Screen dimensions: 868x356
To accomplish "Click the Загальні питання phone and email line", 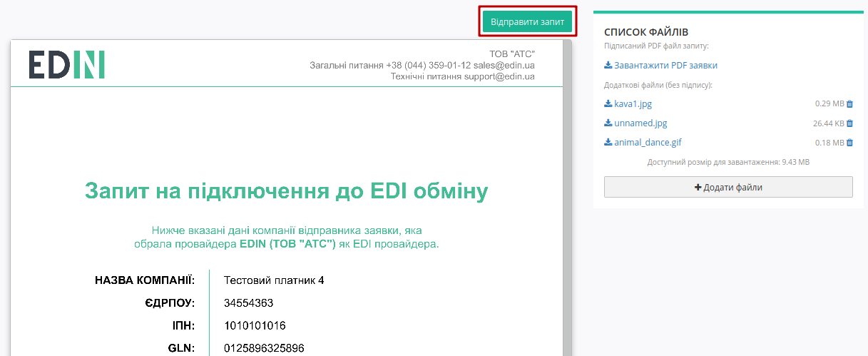I will pyautogui.click(x=422, y=65).
